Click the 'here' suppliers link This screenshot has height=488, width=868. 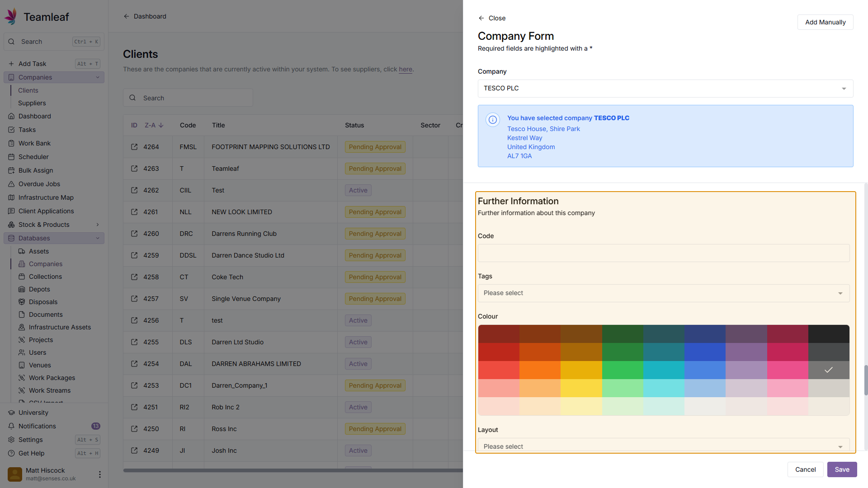pyautogui.click(x=405, y=69)
